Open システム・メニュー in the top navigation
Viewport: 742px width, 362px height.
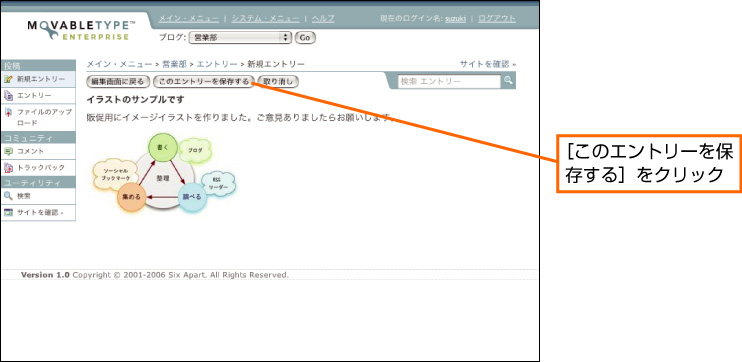265,18
